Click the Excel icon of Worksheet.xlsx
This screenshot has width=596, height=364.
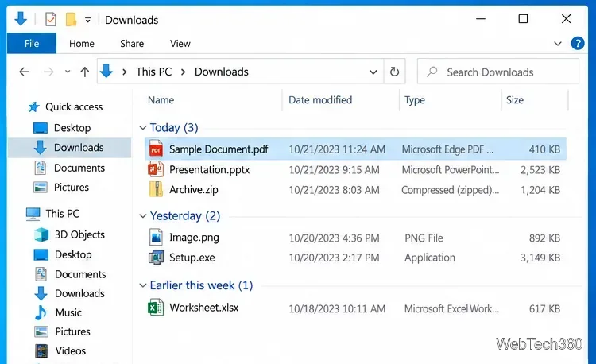pos(156,308)
